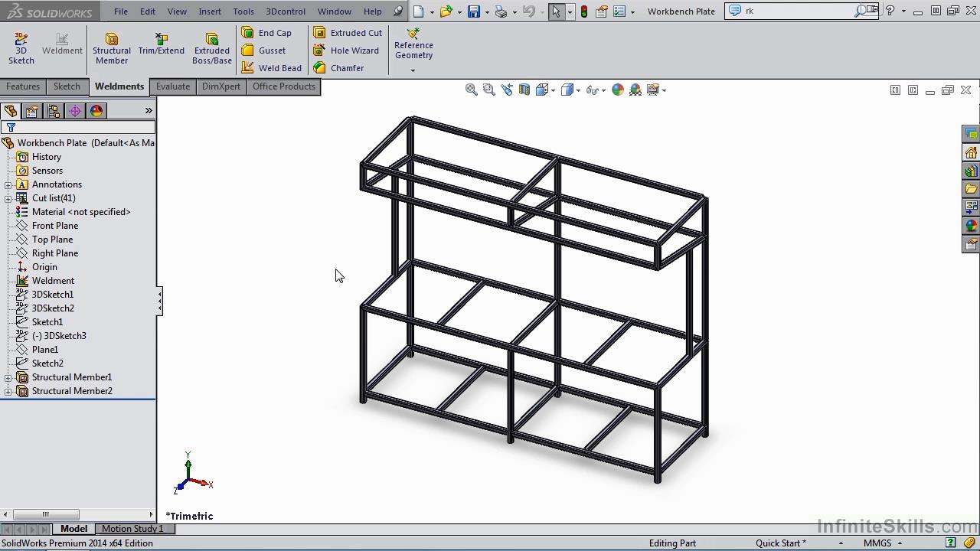Collapse FeatureManager panel with double-arrow
Screen dimensions: 980x551
point(149,111)
